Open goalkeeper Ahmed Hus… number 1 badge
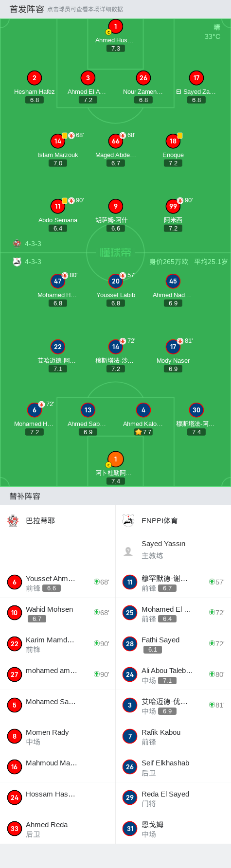231x868 pixels. (x=115, y=27)
